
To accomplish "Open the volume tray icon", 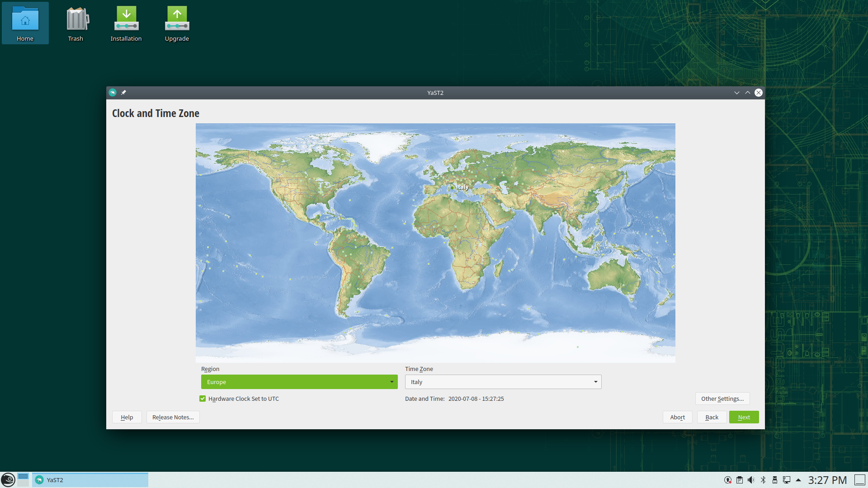I will tap(751, 480).
